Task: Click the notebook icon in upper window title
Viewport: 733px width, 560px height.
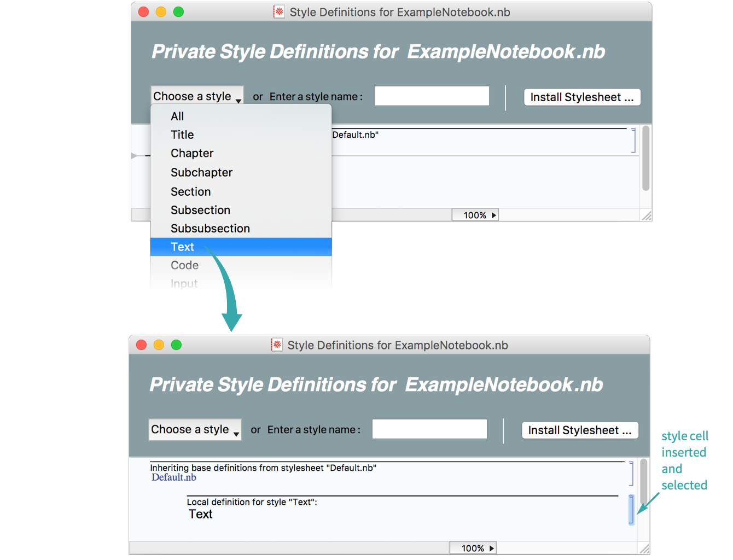Action: coord(279,12)
